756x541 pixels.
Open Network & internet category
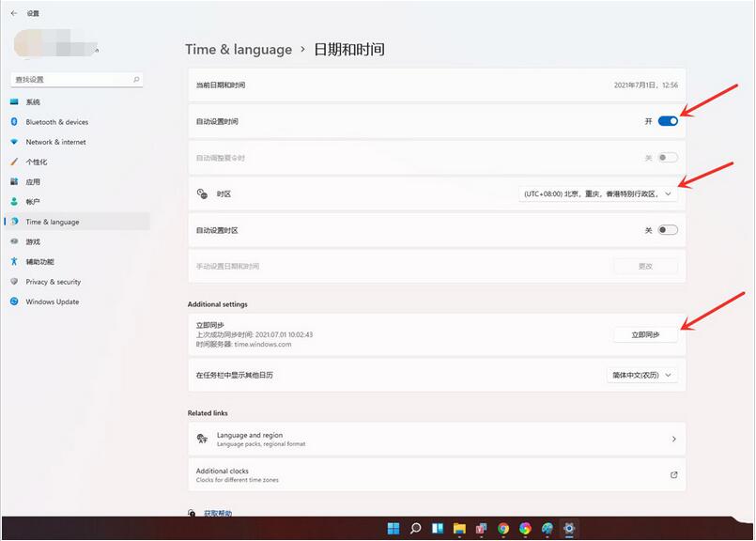[77, 142]
